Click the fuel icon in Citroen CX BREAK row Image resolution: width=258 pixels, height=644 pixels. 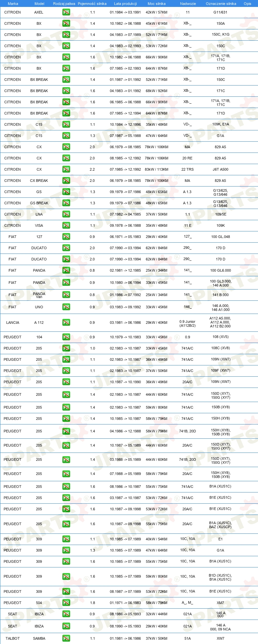coord(66,181)
